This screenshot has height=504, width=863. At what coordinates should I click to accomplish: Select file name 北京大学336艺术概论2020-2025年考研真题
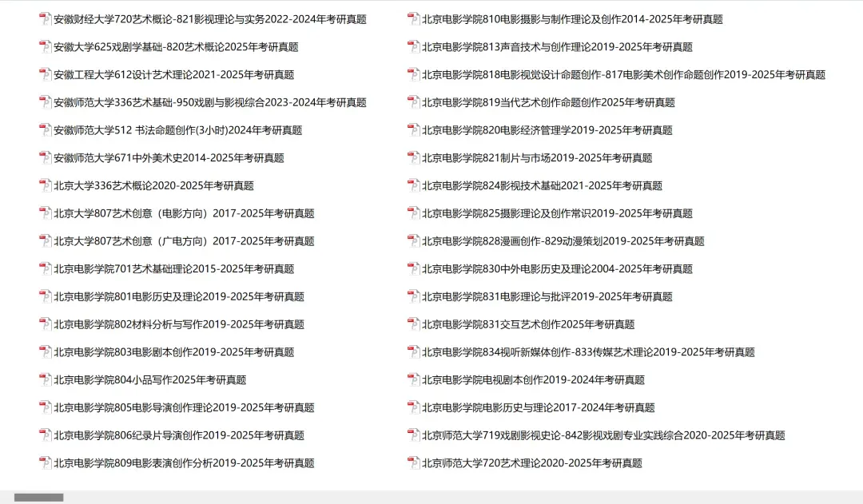point(153,185)
